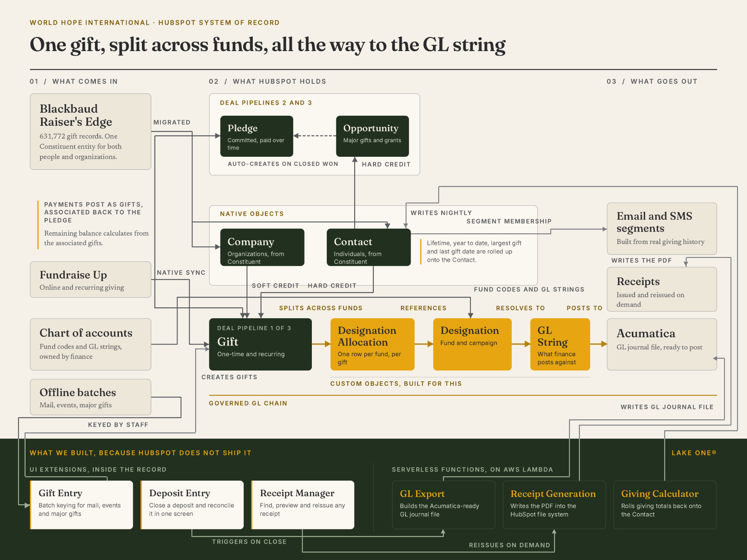Viewport: 747px width, 560px height.
Task: Click the main title 'One gift, split across funds'
Action: (268, 45)
